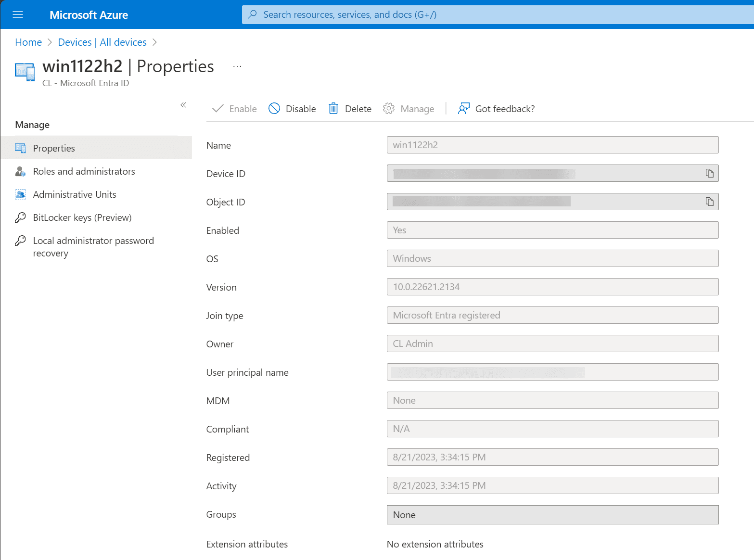754x560 pixels.
Task: Click the Enabled field showing Yes
Action: (x=552, y=230)
